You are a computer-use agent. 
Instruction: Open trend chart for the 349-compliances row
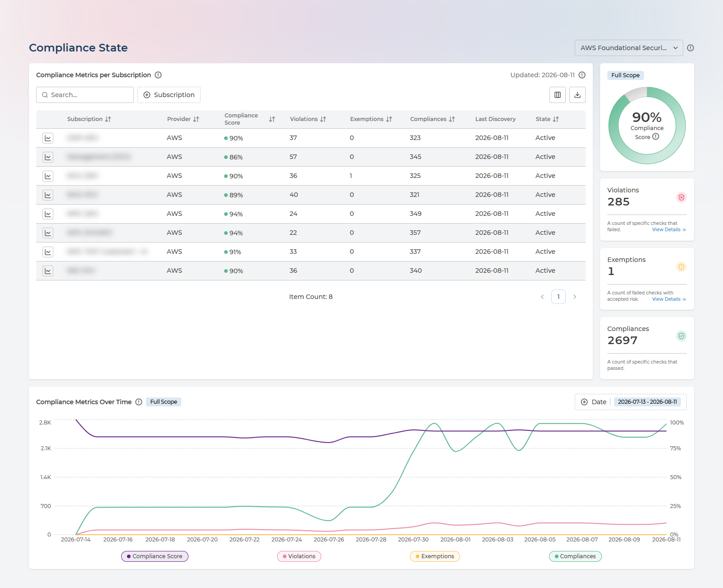pyautogui.click(x=48, y=214)
